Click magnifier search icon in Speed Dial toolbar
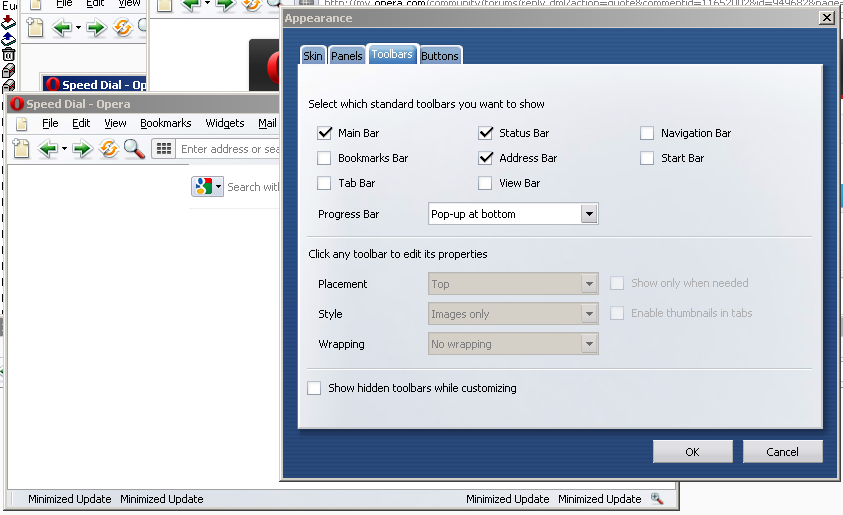This screenshot has height=515, width=843. click(134, 149)
